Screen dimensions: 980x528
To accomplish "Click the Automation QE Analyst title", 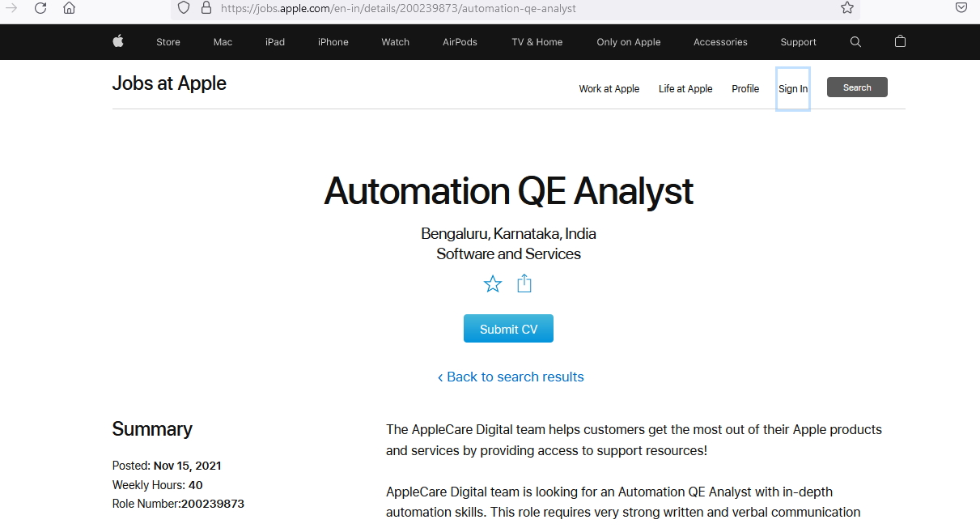I will (x=508, y=192).
